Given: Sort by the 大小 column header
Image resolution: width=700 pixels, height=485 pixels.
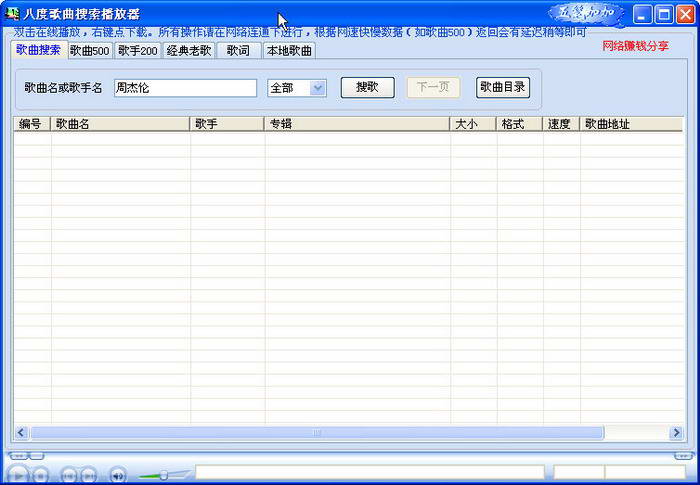Looking at the screenshot, I should 473,124.
